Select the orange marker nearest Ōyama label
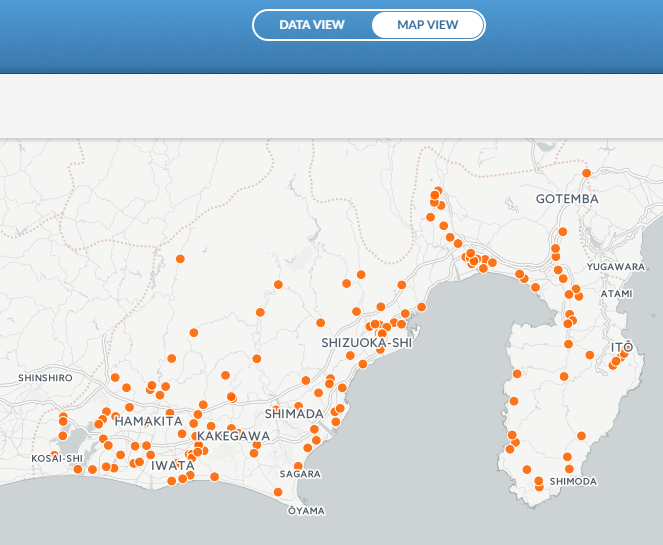 (278, 492)
